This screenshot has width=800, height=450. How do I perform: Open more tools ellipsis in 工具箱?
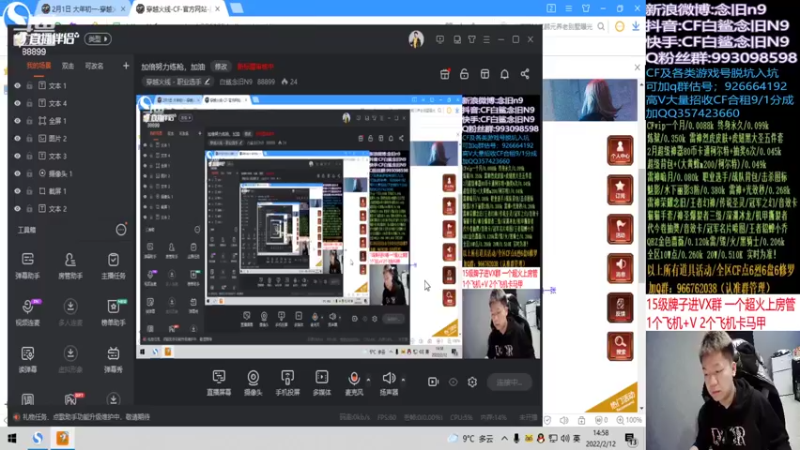coord(121,230)
